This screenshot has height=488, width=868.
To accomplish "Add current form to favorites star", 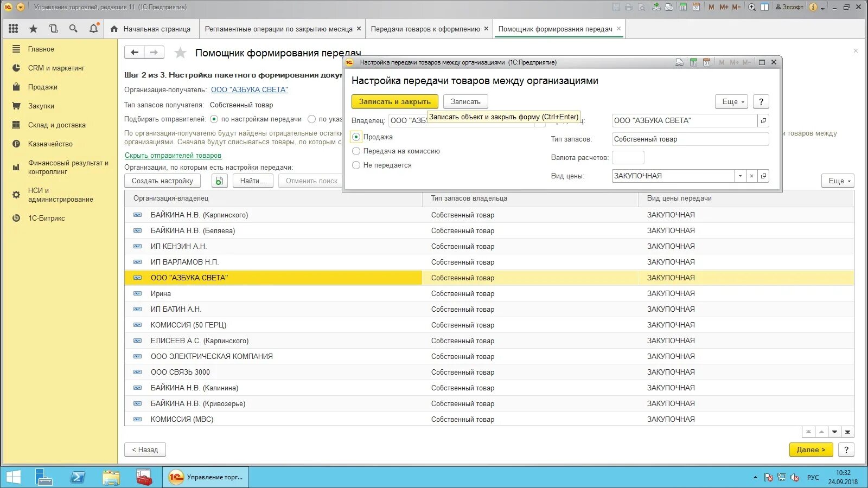I will 180,53.
